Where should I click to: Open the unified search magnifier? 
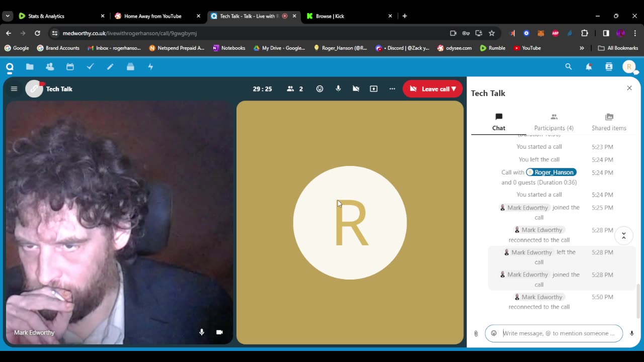pos(569,67)
